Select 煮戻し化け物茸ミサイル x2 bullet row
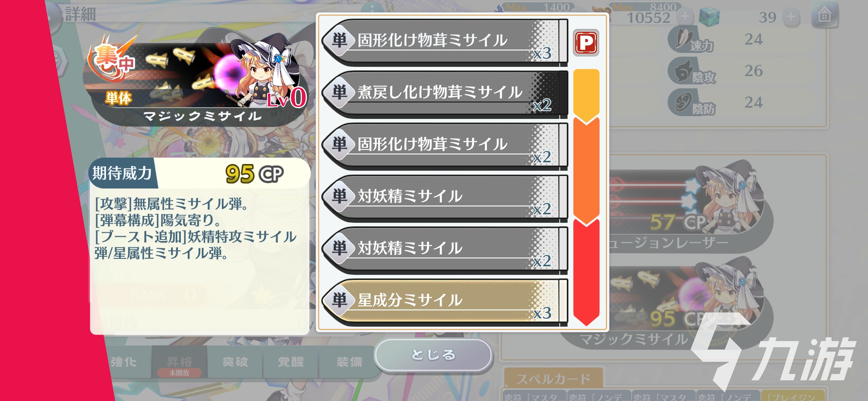 point(445,94)
